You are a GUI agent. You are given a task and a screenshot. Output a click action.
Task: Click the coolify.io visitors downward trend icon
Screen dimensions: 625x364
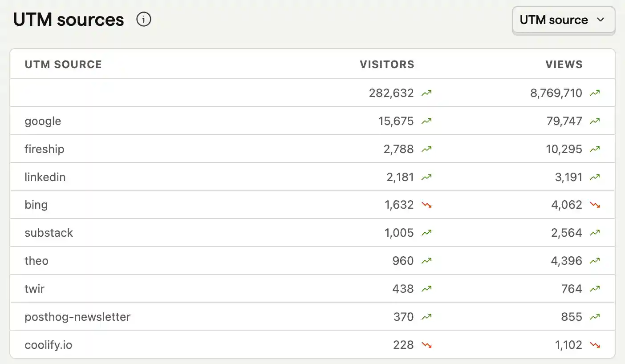[426, 345]
